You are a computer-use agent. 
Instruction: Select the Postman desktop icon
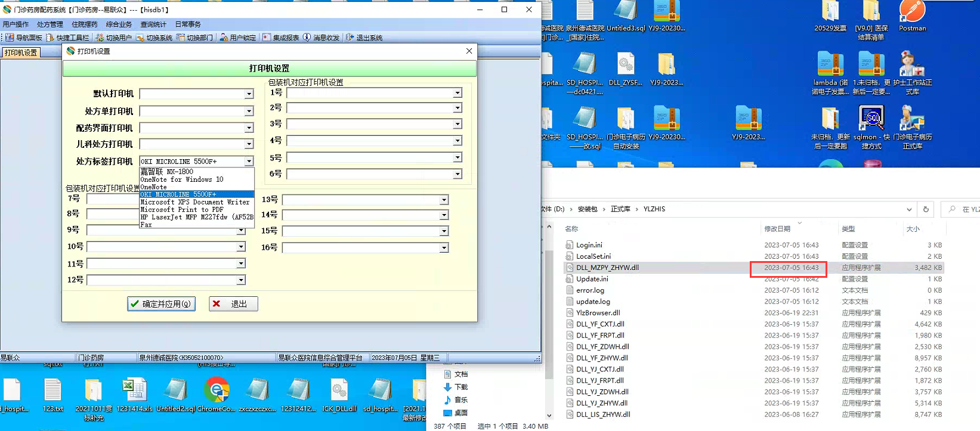912,16
